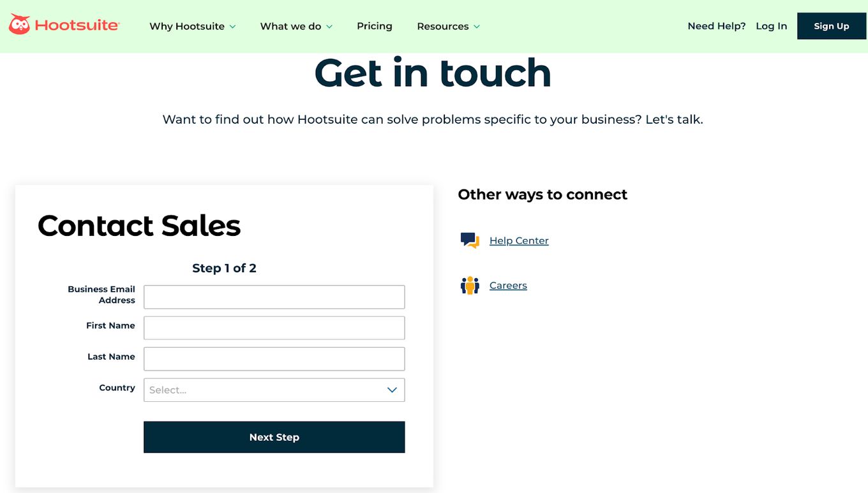Expand the Why Hootsuite menu

(x=193, y=26)
